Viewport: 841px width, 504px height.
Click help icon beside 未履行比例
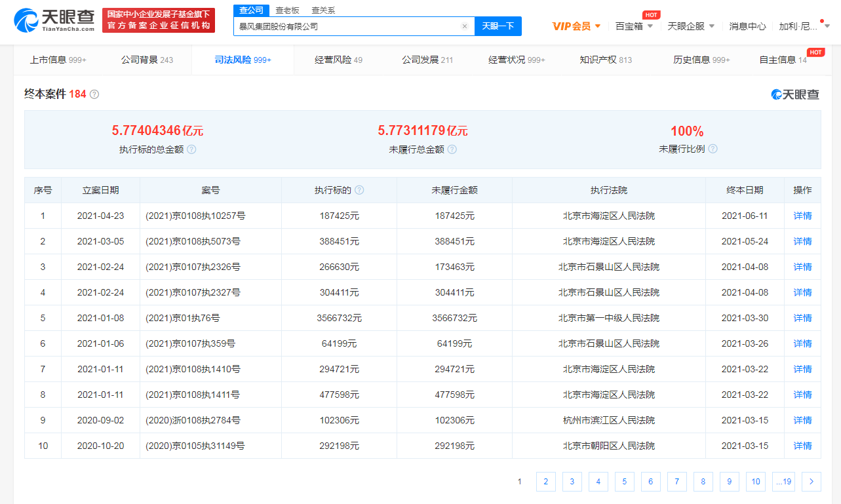(x=713, y=149)
